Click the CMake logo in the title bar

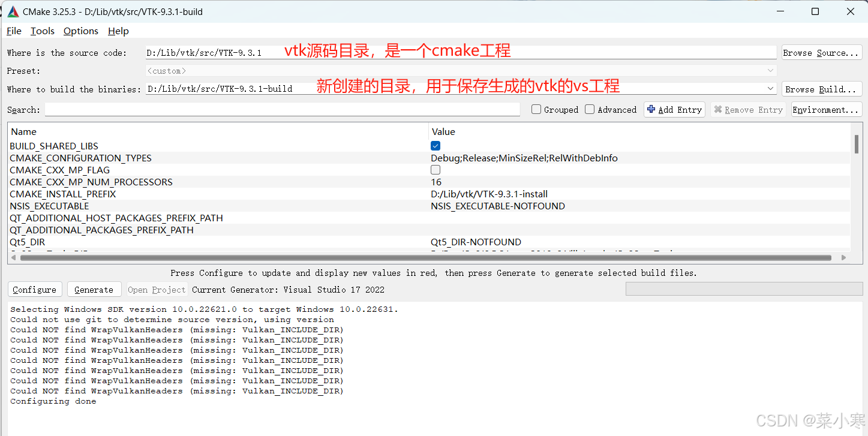point(13,11)
